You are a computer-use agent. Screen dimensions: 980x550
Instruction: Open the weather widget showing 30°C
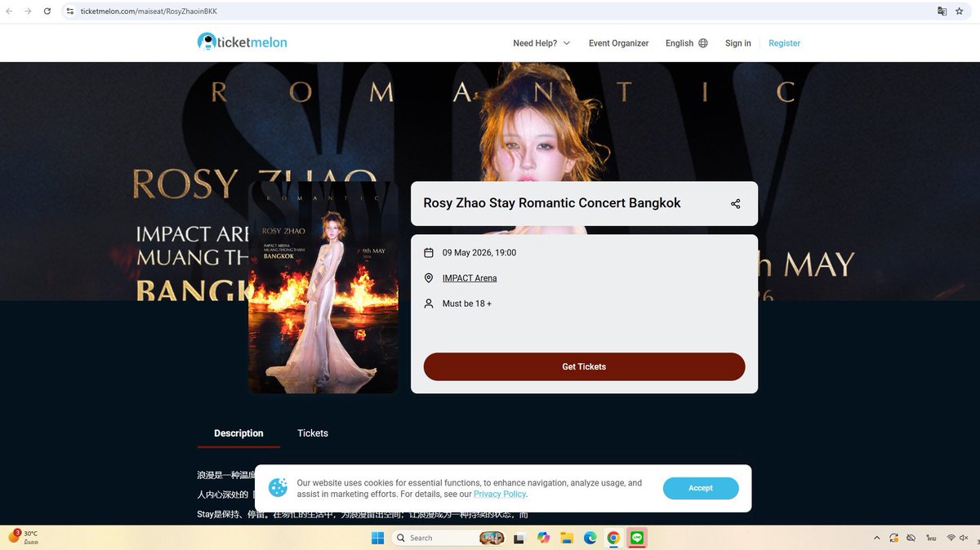(23, 537)
